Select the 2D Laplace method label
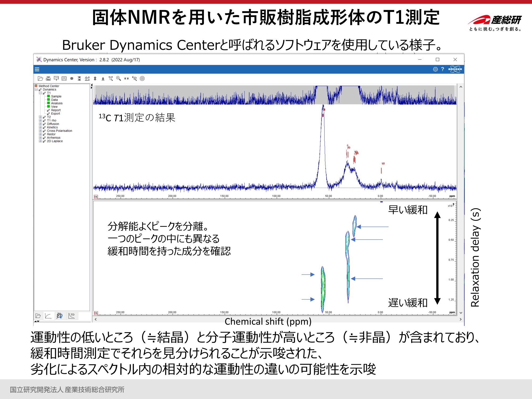 click(x=55, y=141)
